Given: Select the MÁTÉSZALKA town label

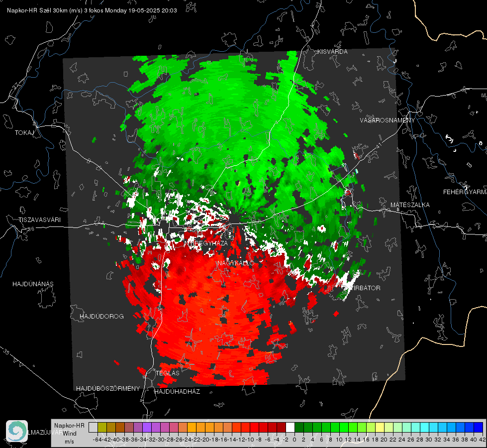Looking at the screenshot, I should pos(410,205).
